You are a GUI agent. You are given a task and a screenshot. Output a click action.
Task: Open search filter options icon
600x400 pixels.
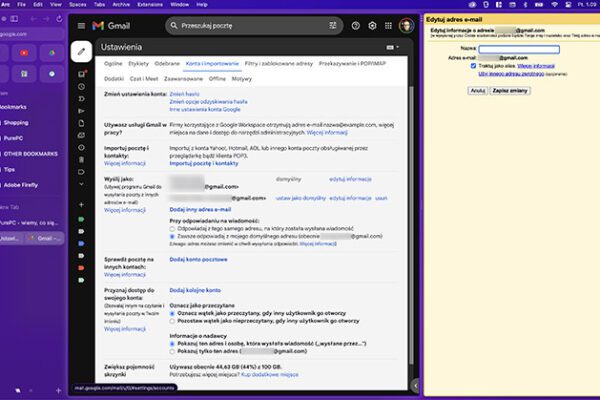click(x=333, y=26)
